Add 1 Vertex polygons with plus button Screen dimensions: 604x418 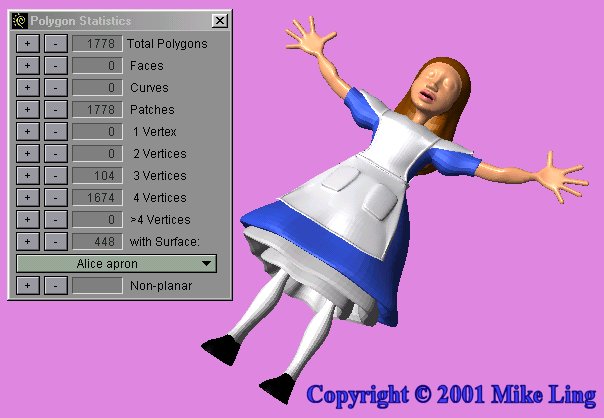click(x=29, y=132)
